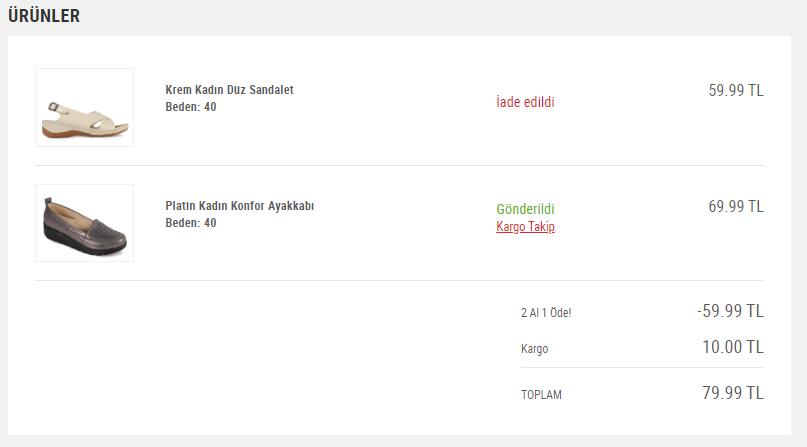Click the Gönderildi status label
Viewport: 807px width, 447px height.
[525, 209]
